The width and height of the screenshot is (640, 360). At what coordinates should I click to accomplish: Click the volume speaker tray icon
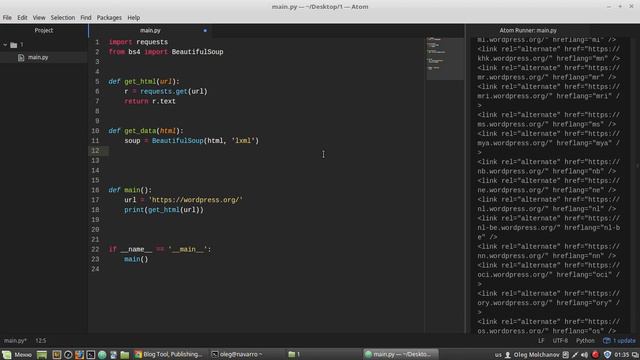pos(584,355)
